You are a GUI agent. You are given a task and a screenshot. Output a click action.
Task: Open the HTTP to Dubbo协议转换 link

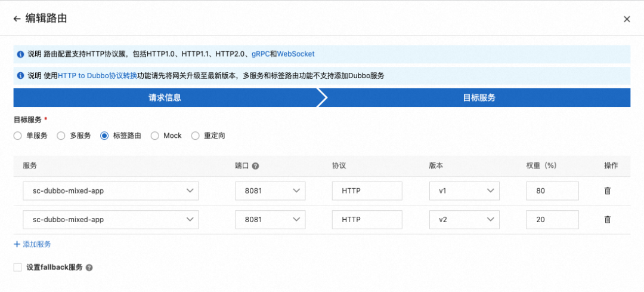click(x=97, y=76)
